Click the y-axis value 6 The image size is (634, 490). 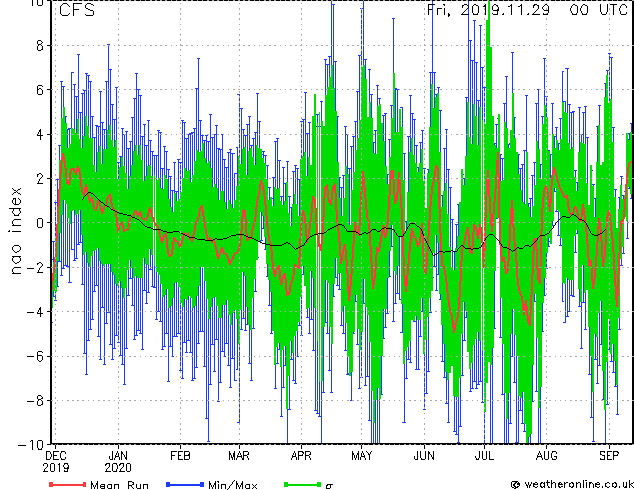40,90
